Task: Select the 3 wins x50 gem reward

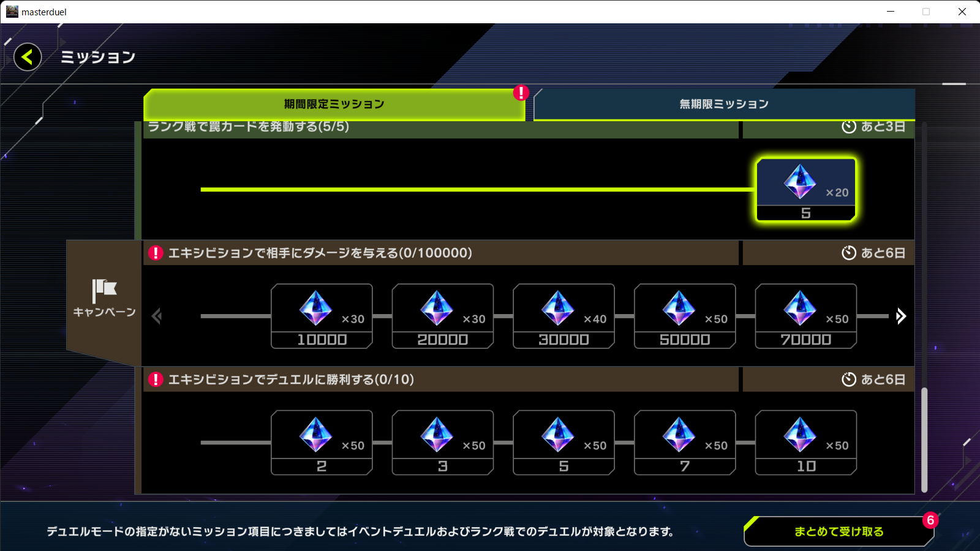Action: (443, 443)
